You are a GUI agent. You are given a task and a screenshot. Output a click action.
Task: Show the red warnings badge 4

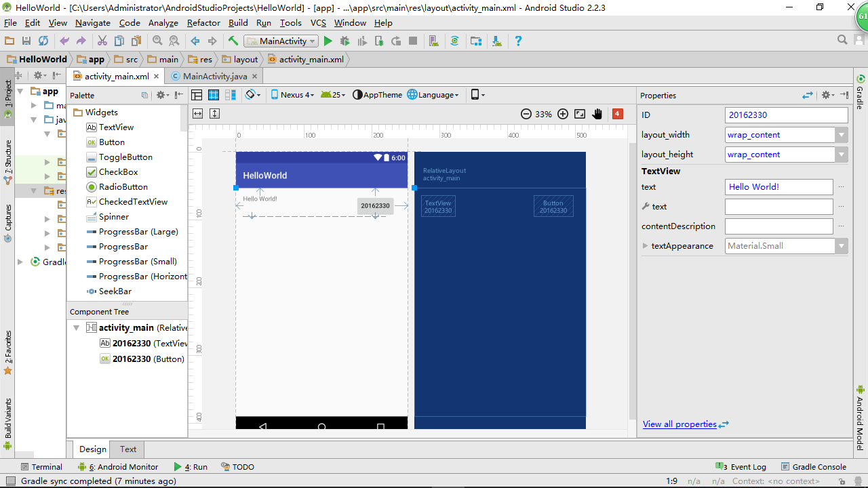click(617, 114)
